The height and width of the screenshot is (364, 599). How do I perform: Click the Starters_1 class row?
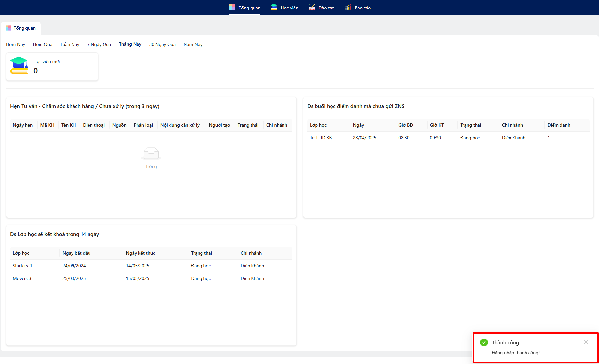151,266
